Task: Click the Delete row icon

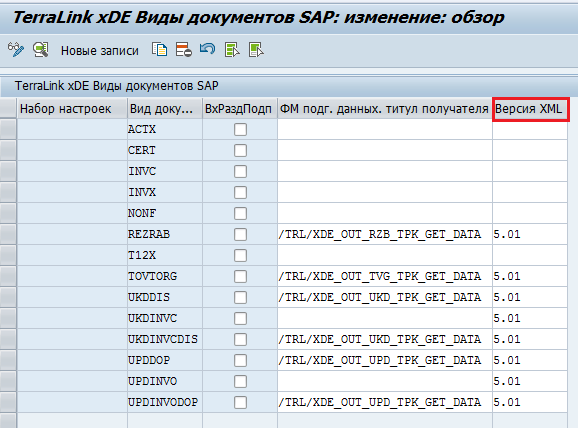Action: 184,50
